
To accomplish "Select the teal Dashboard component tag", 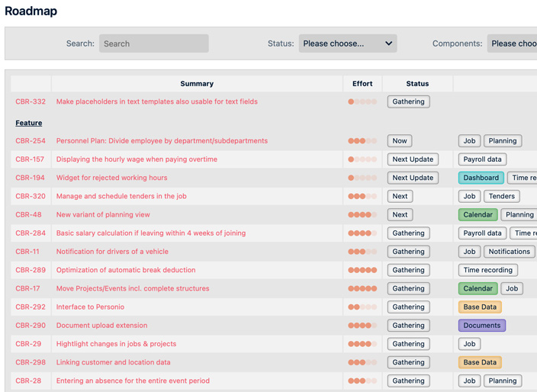I will (481, 178).
